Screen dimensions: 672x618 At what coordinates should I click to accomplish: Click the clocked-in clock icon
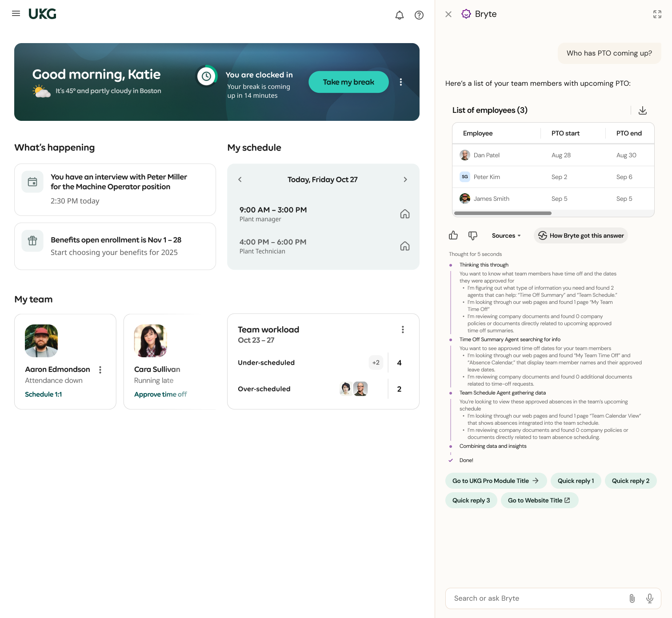tap(207, 76)
